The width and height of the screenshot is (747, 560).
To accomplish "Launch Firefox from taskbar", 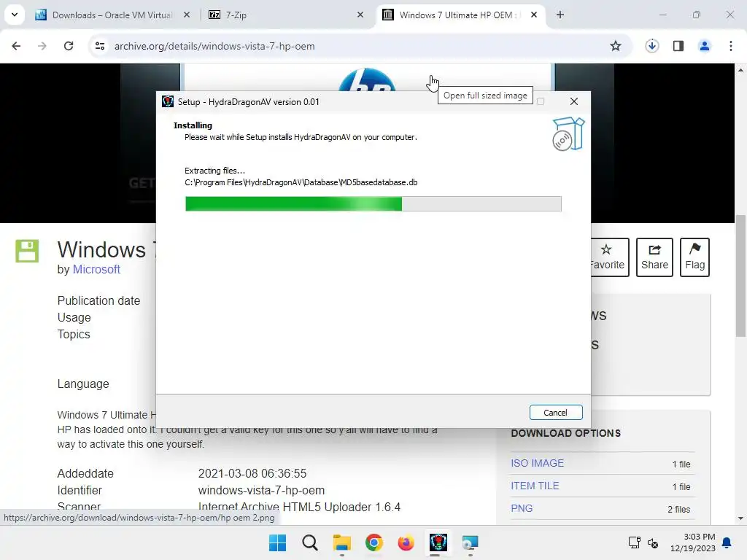I will click(406, 542).
